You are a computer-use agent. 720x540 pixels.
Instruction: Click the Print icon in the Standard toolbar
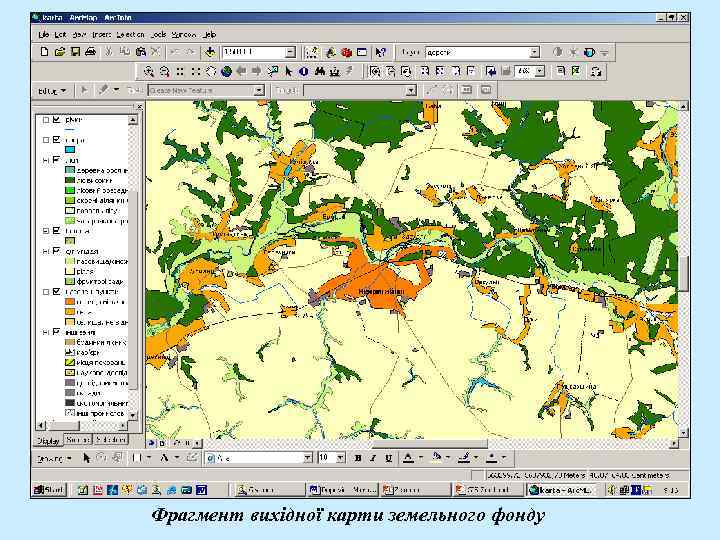click(x=91, y=52)
